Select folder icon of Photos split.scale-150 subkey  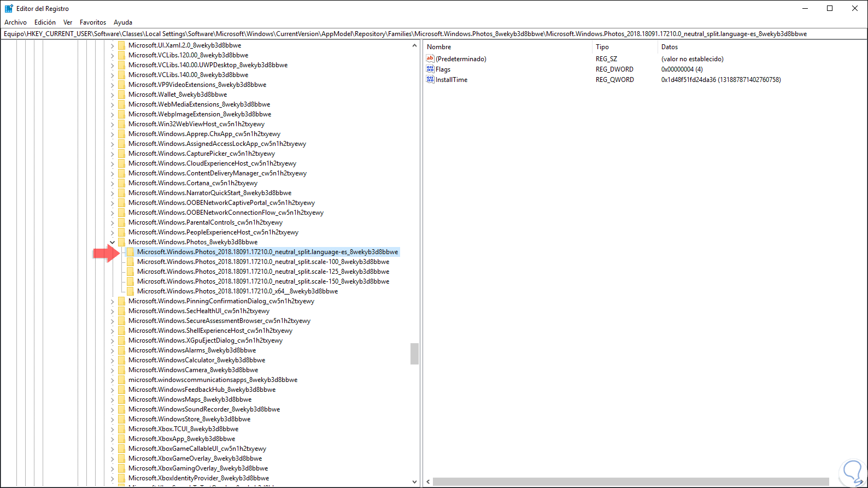click(130, 281)
